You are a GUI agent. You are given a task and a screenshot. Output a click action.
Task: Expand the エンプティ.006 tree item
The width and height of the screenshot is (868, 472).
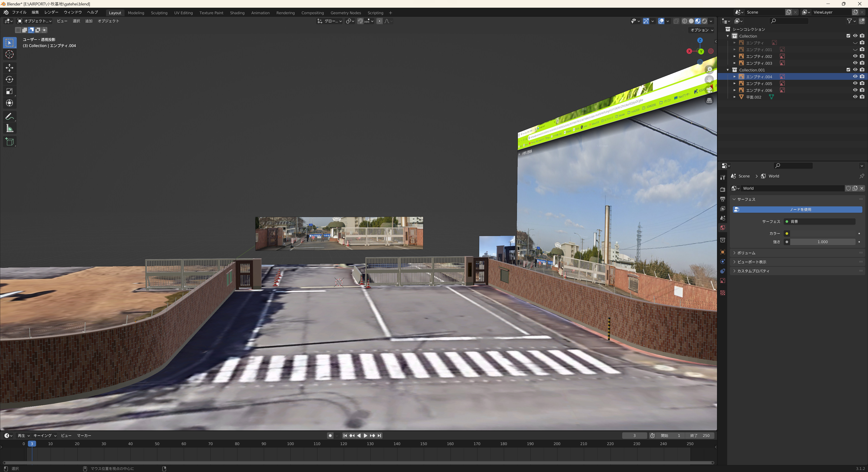735,90
